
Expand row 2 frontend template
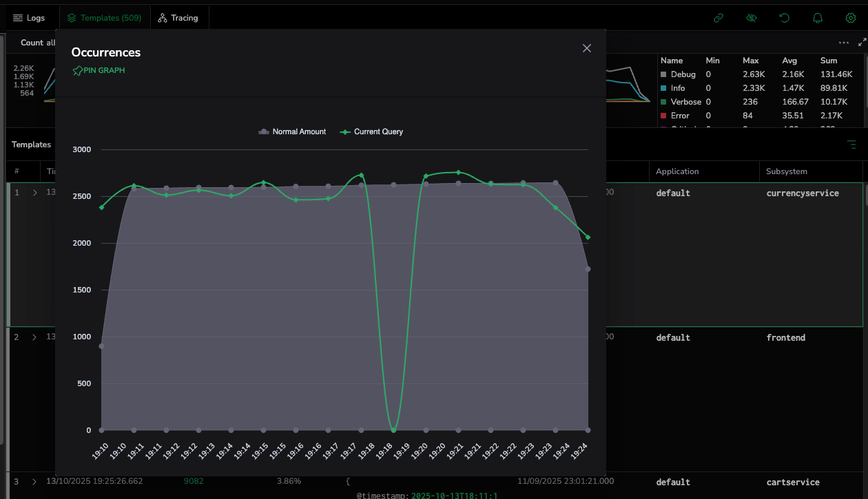pos(34,338)
